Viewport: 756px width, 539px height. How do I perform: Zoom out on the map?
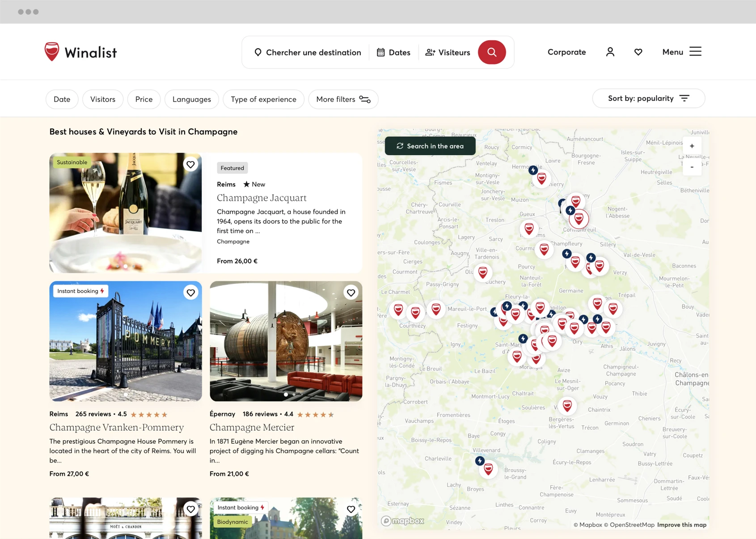pos(692,167)
